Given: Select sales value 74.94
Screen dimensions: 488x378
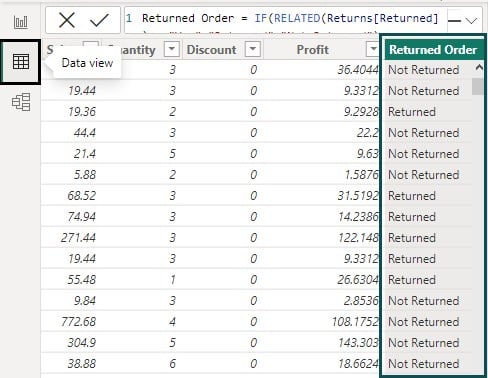Looking at the screenshot, I should point(82,217).
